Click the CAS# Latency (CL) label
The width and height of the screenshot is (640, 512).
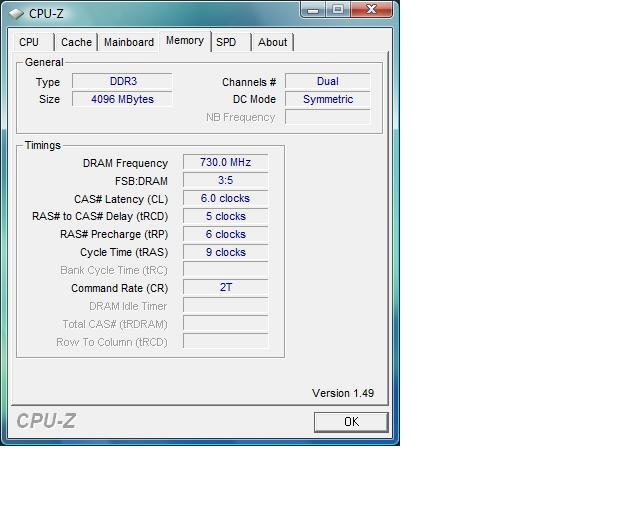tap(121, 199)
